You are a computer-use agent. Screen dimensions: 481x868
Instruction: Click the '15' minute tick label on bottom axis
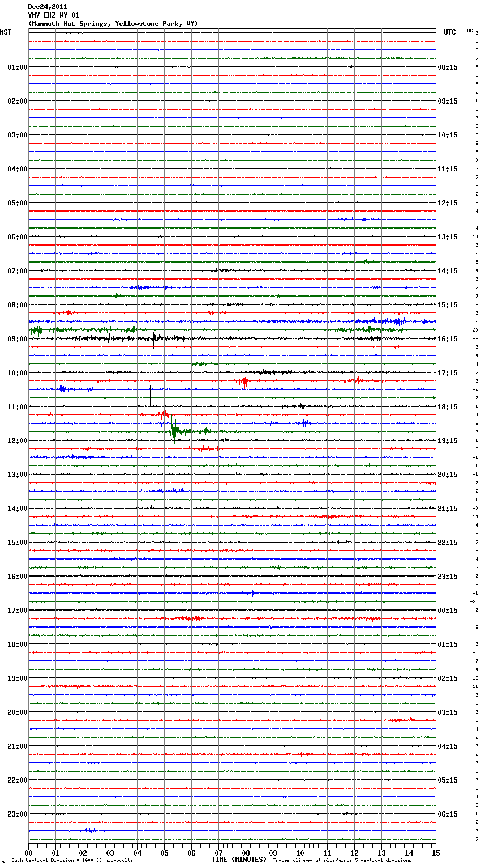click(x=435, y=853)
